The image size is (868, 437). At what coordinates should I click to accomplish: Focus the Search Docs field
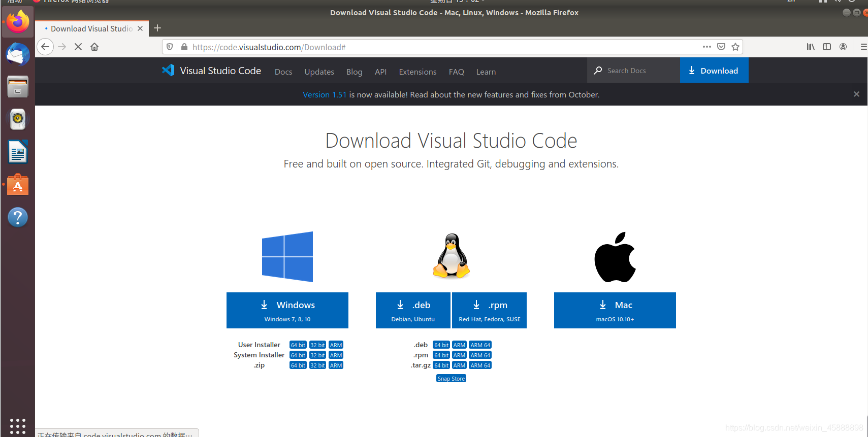click(634, 71)
